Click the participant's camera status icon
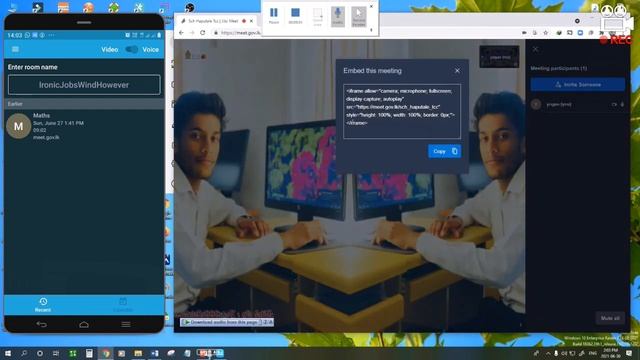This screenshot has width=640, height=360. click(614, 104)
